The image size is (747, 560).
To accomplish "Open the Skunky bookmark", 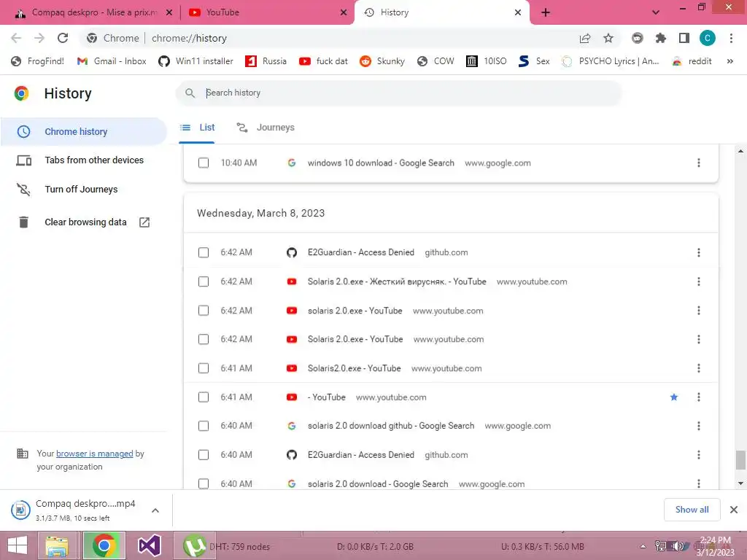I will pyautogui.click(x=382, y=61).
